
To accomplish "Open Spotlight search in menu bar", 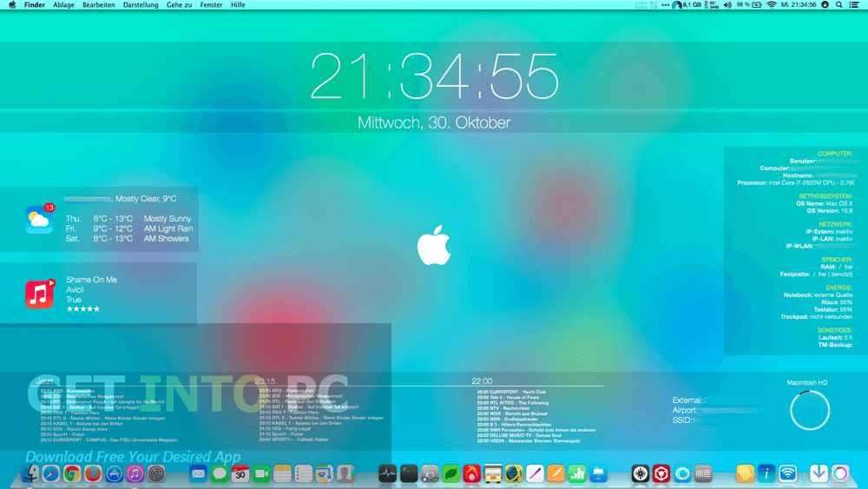I will (839, 4).
